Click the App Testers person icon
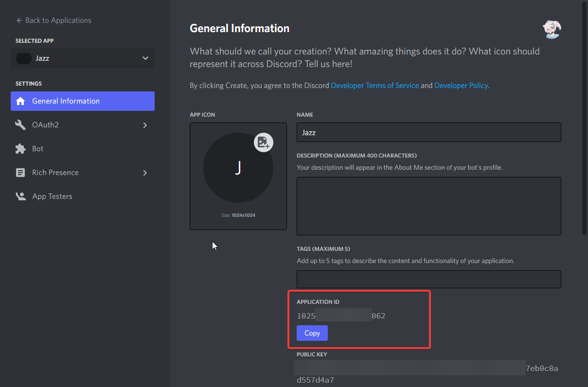588x387 pixels. pos(20,196)
